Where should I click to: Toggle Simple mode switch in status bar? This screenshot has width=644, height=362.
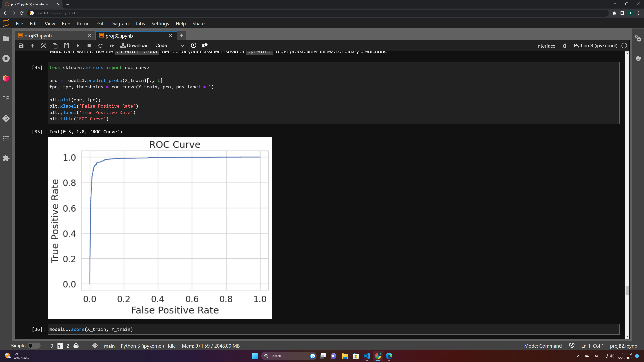point(34,346)
